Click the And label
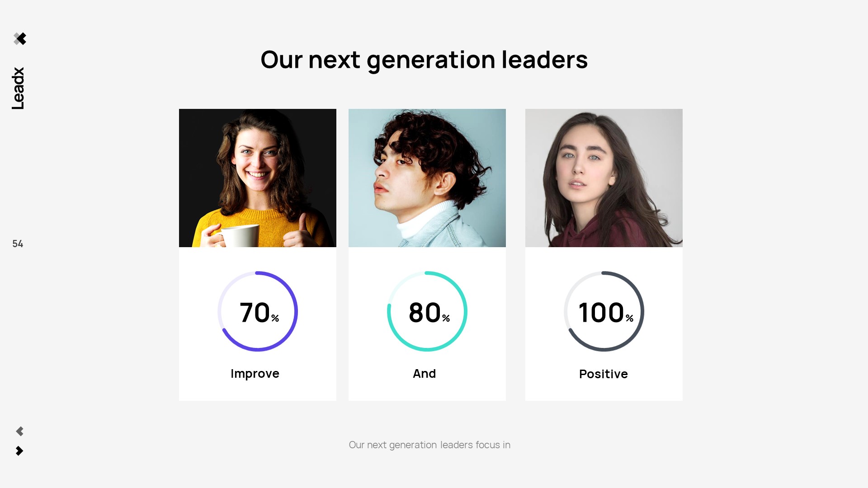868x488 pixels. [425, 374]
